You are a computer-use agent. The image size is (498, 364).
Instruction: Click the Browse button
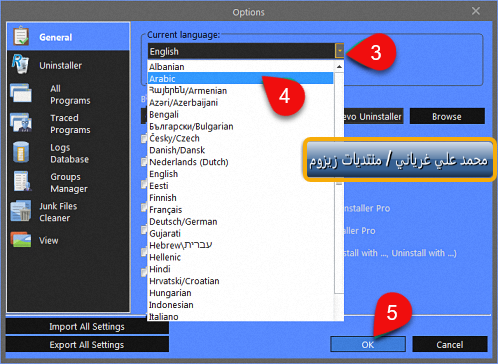[x=447, y=116]
